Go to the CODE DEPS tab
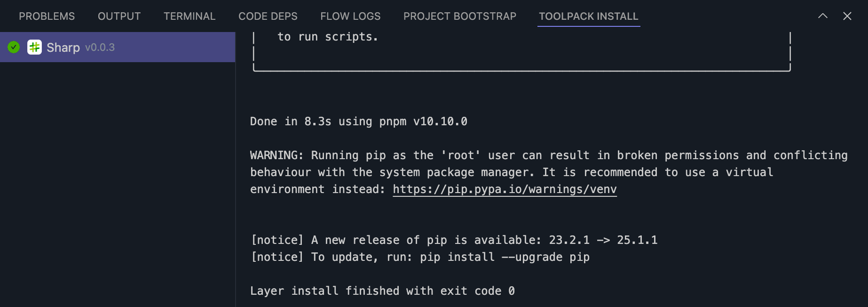The width and height of the screenshot is (868, 307). point(268,16)
